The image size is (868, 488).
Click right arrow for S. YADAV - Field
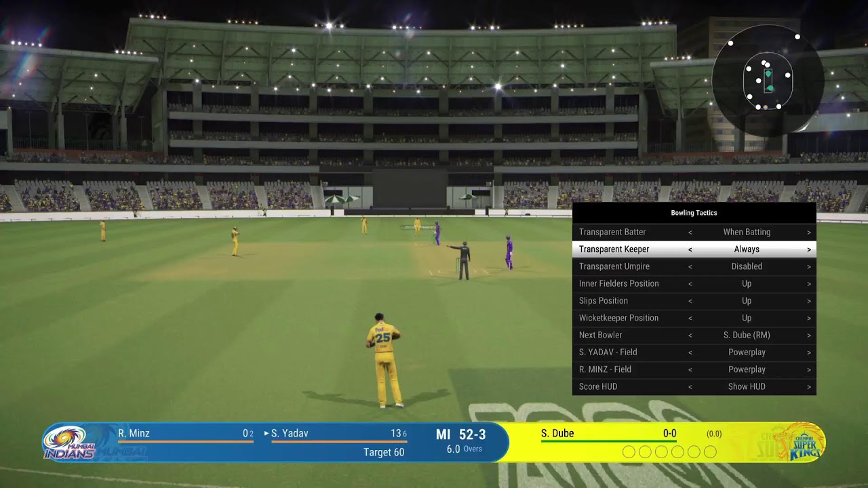coord(809,352)
